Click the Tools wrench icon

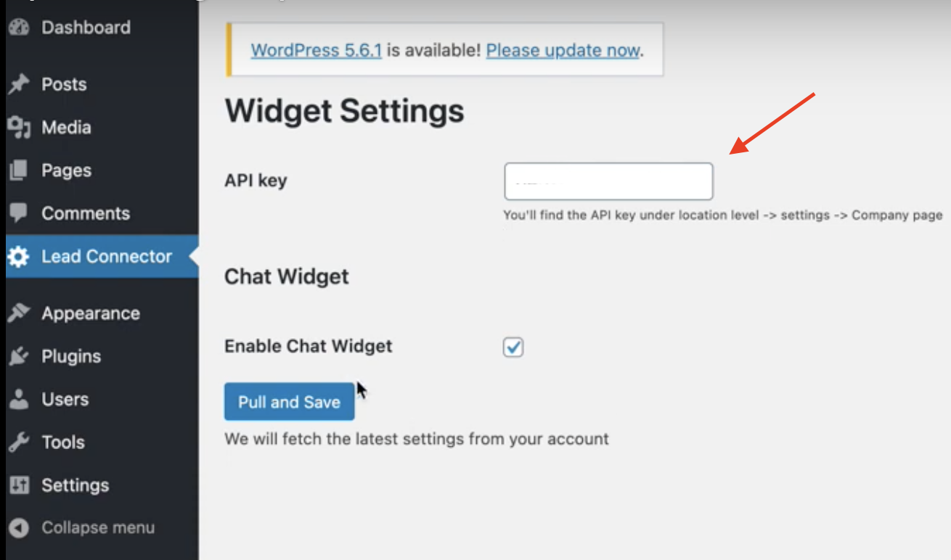point(19,442)
